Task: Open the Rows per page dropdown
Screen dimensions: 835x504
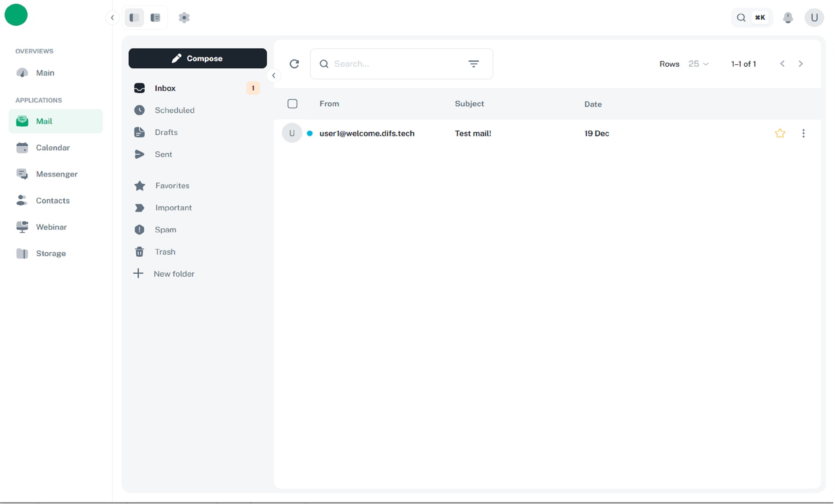Action: [699, 64]
